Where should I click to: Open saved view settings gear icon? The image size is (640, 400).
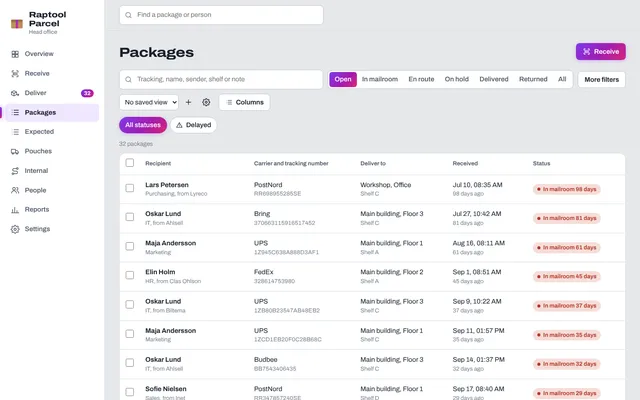[x=206, y=102]
